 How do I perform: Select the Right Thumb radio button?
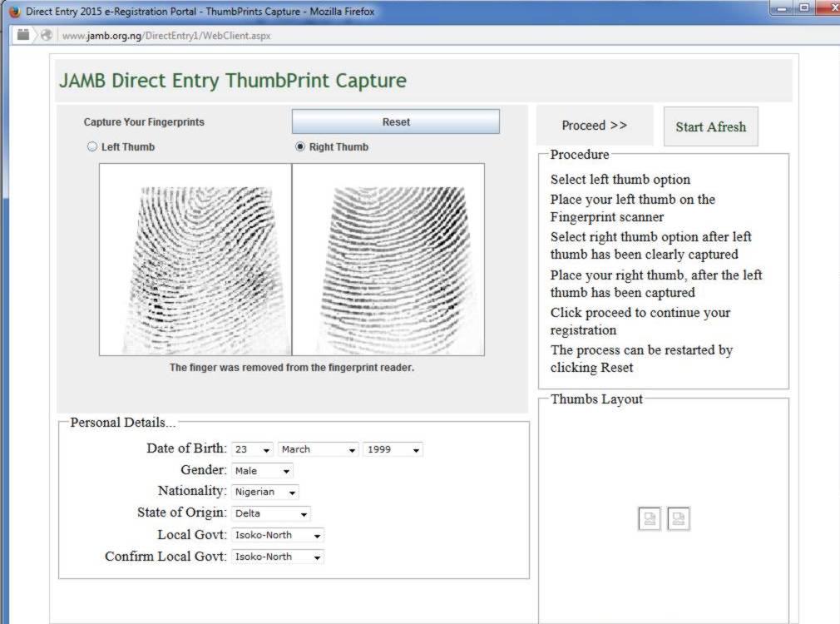click(300, 146)
